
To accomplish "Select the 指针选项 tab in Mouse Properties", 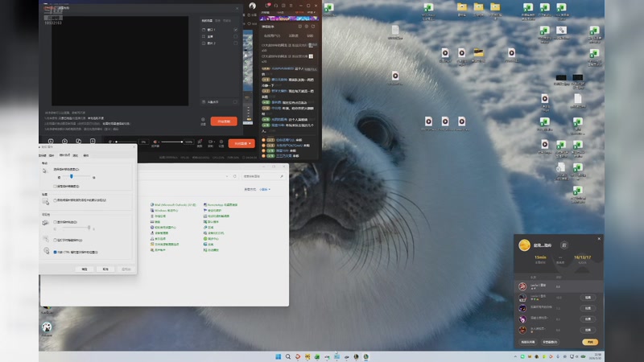I will pos(64,155).
